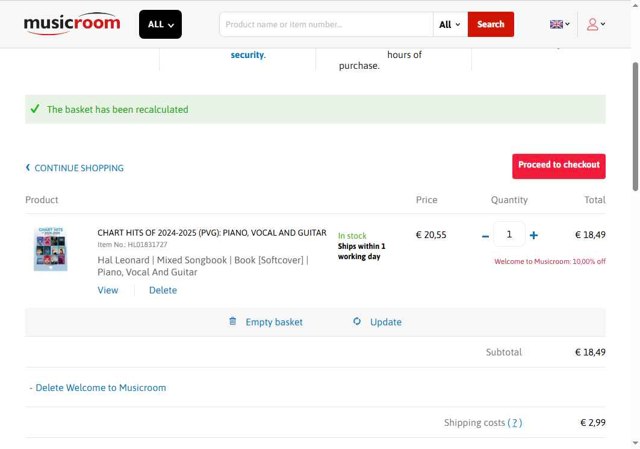Click the shipping cost € 2,99 value
Screen dimensions: 640x449
[x=593, y=422]
